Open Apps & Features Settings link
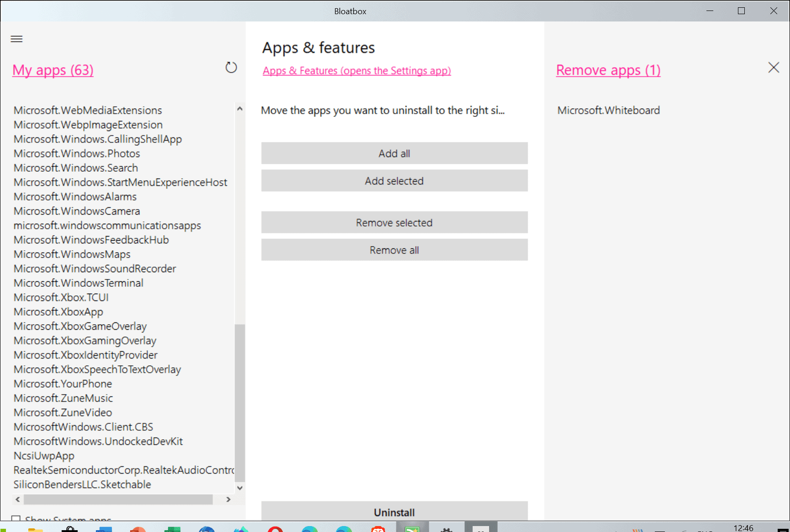Viewport: 790px width, 532px height. point(357,71)
